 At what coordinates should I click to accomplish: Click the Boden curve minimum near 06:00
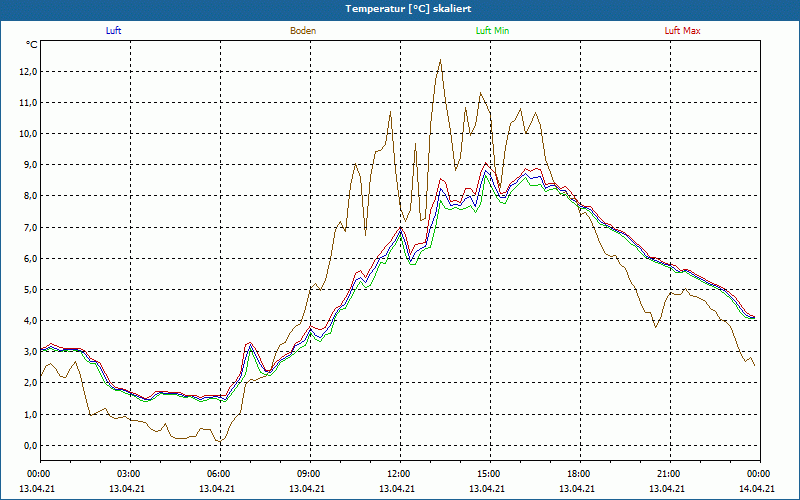[x=221, y=441]
